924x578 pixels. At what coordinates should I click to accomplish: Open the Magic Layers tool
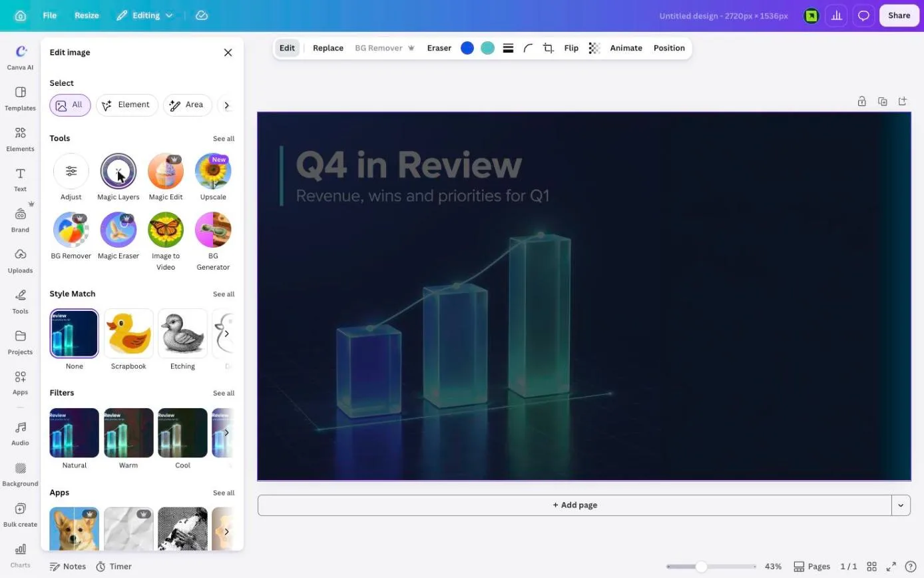118,172
